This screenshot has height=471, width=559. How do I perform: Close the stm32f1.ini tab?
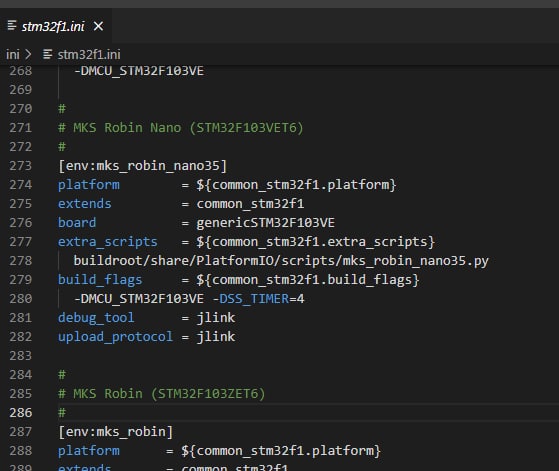tap(98, 26)
